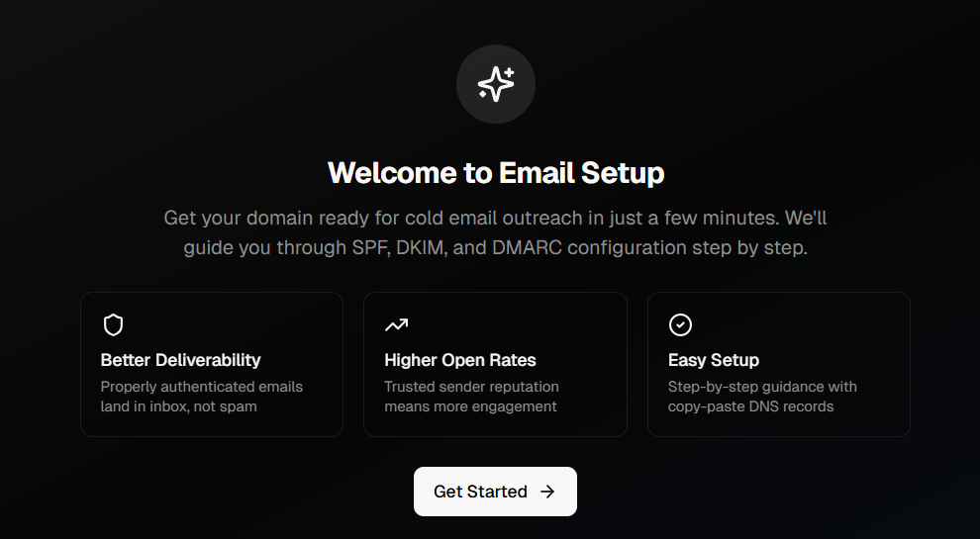Click the trending-up arrow icon
Viewport: 980px width, 539px height.
click(x=396, y=324)
